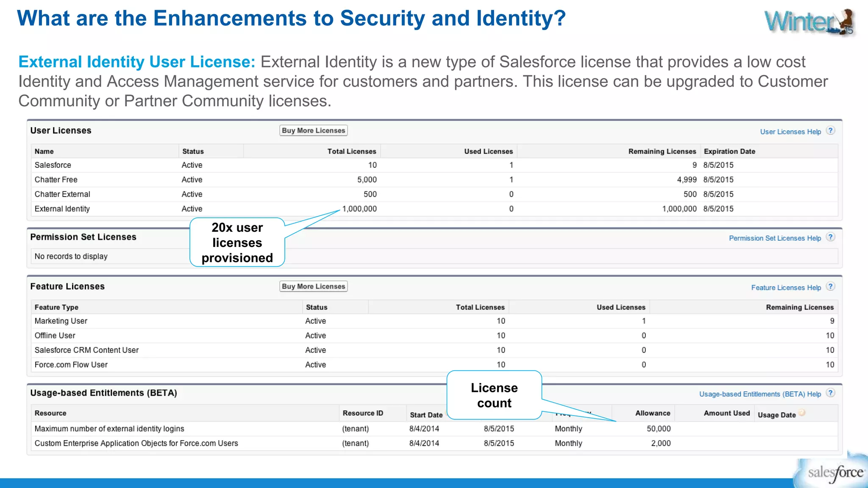This screenshot has width=868, height=488.
Task: Select the External Identity license name
Action: tap(62, 209)
